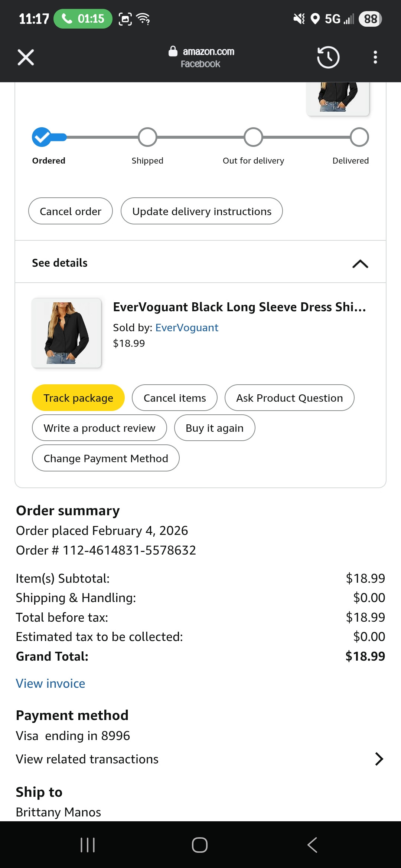The width and height of the screenshot is (401, 868).
Task: Open Update delivery instructions
Action: (x=202, y=211)
